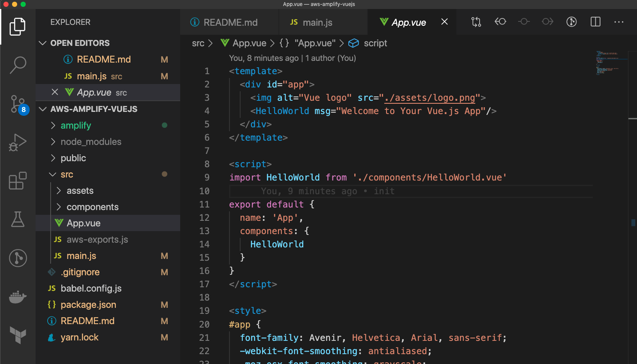637x364 pixels.
Task: Toggle GitLens file blame icon in toolbar
Action: [571, 22]
